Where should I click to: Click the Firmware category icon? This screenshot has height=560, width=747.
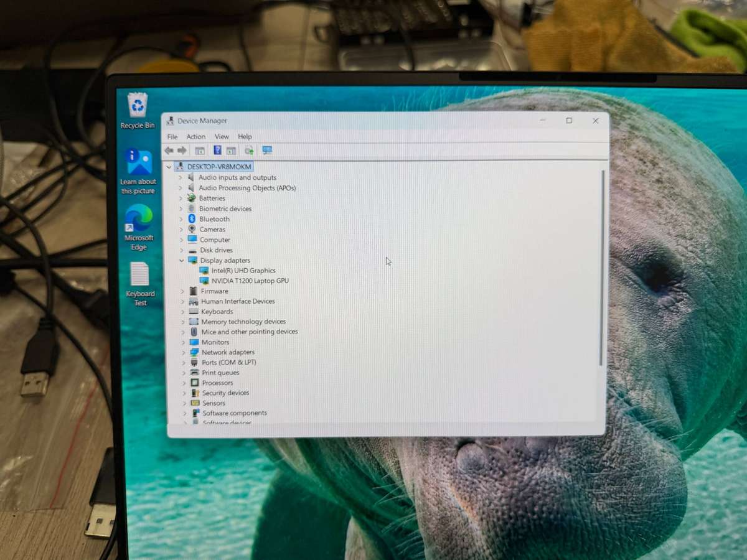(193, 291)
